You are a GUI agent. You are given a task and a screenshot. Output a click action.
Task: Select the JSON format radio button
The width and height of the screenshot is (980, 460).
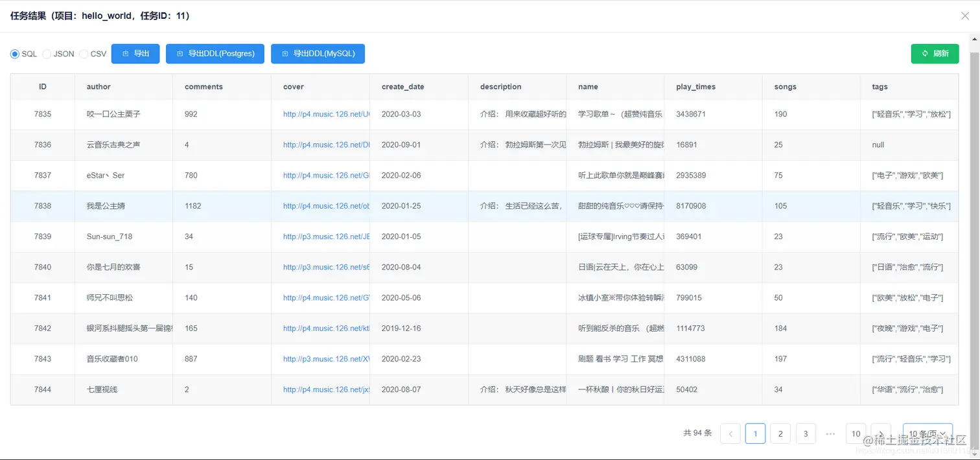(x=46, y=54)
